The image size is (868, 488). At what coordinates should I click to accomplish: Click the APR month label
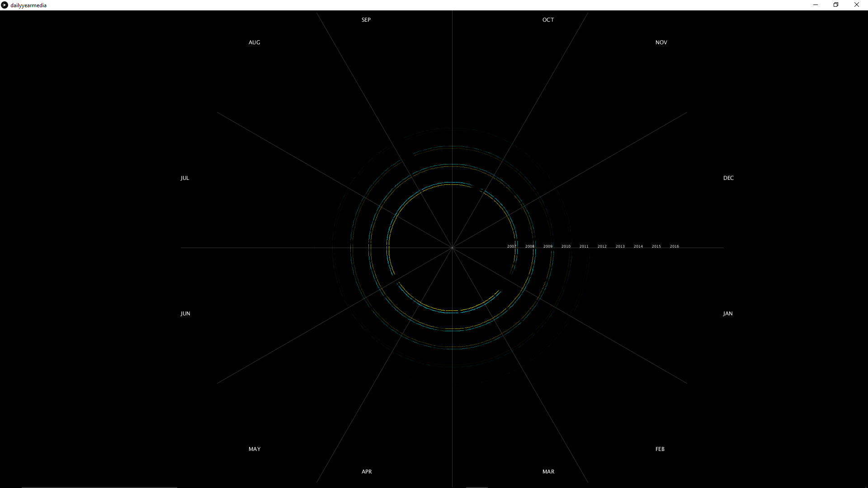pos(367,472)
